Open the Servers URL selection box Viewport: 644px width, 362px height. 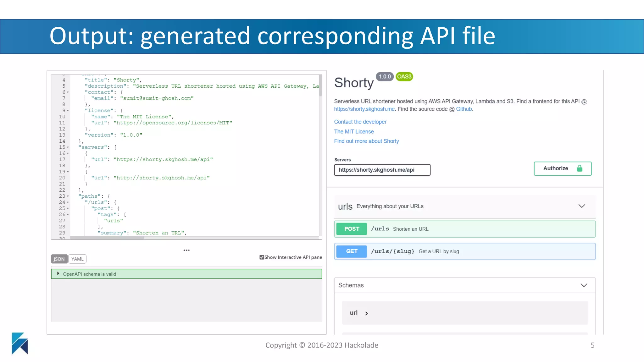[382, 170]
